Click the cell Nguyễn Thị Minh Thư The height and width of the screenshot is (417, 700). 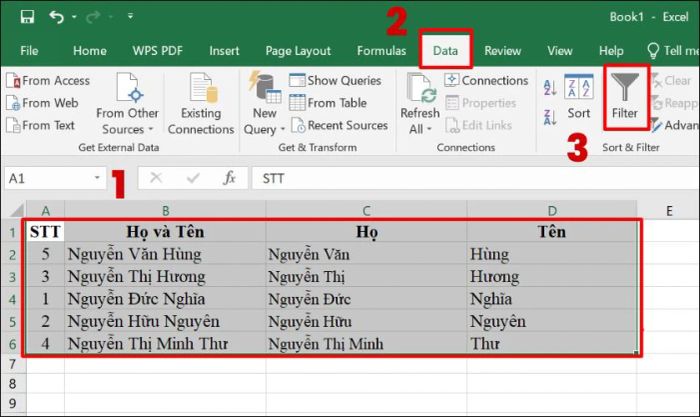click(x=165, y=343)
